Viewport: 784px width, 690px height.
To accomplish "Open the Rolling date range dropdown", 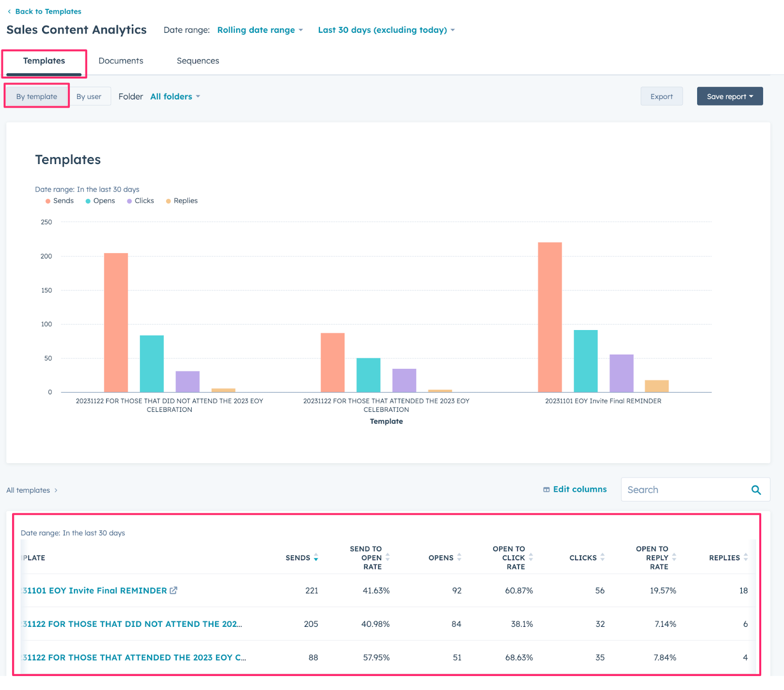I will (x=260, y=30).
